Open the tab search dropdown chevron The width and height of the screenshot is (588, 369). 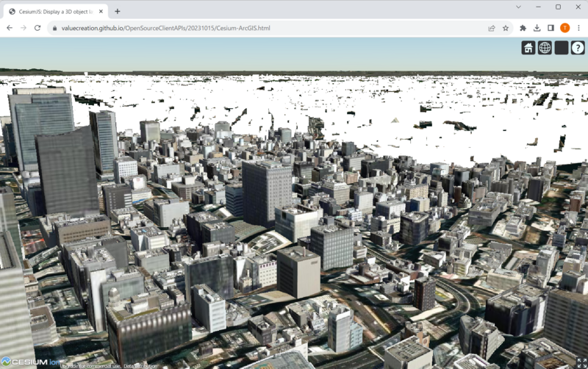pyautogui.click(x=518, y=7)
